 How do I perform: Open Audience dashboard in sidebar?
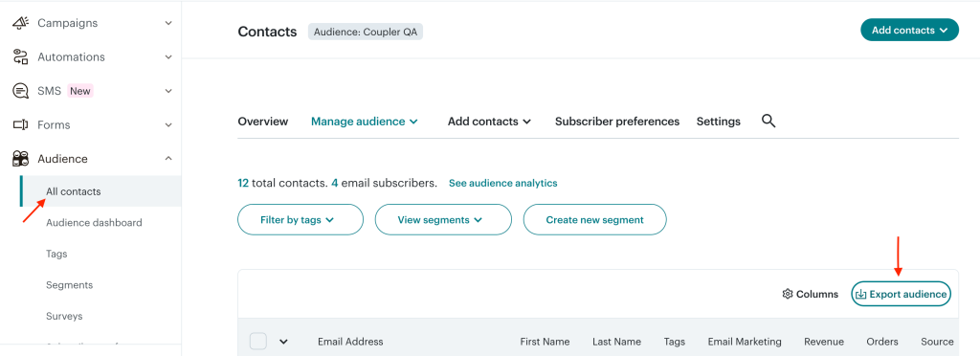pos(94,222)
